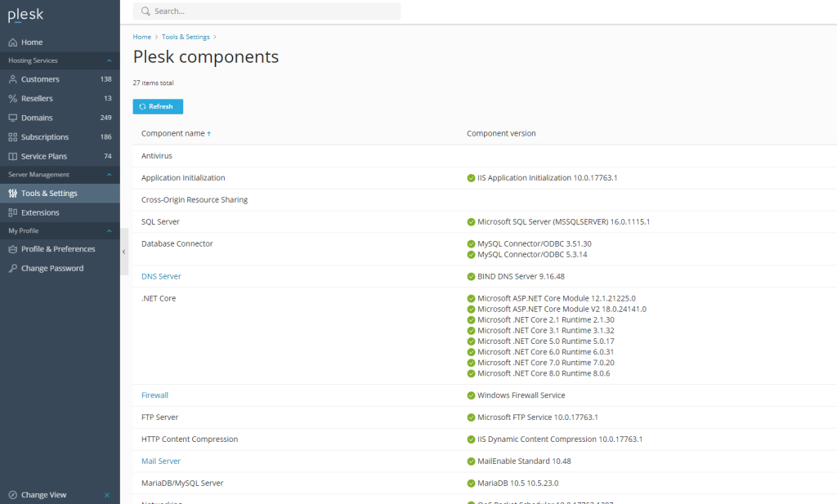Collapse the sidebar with the arrow handle
The image size is (837, 504).
(x=124, y=252)
